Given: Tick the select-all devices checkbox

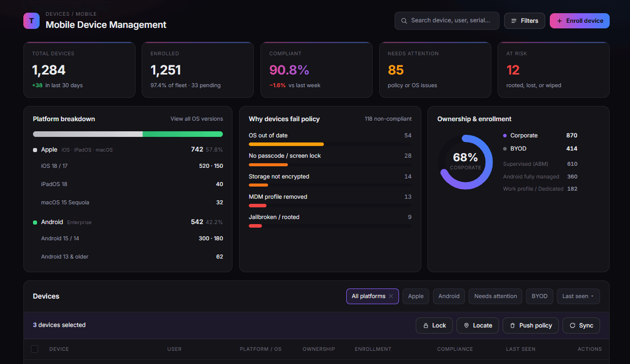Looking at the screenshot, I should pyautogui.click(x=35, y=349).
